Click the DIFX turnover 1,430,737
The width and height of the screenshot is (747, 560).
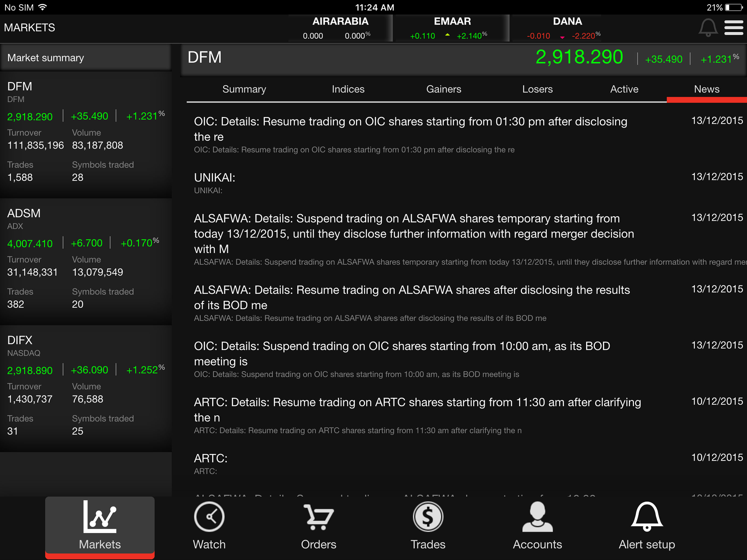coord(30,399)
